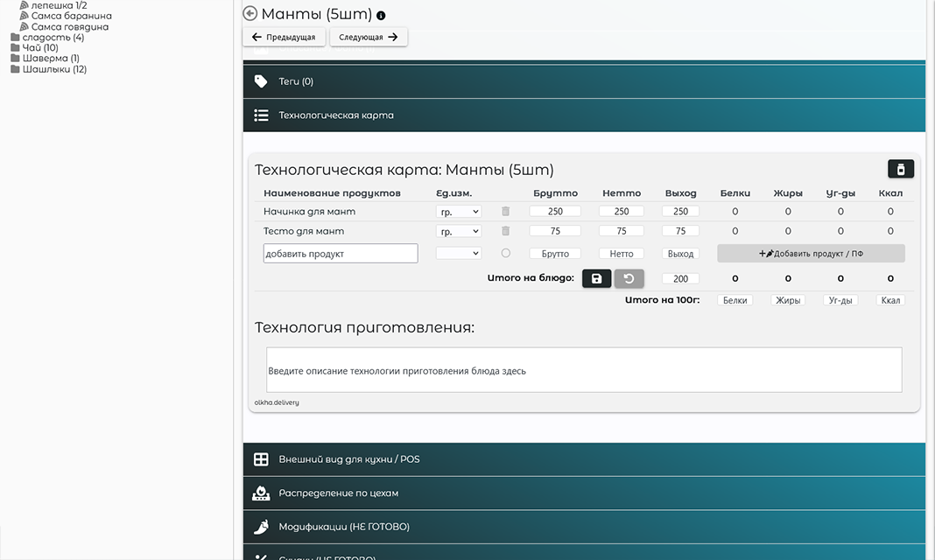The width and height of the screenshot is (935, 560).
Task: Click the folder icon beside сладость (4)
Action: pyautogui.click(x=16, y=37)
